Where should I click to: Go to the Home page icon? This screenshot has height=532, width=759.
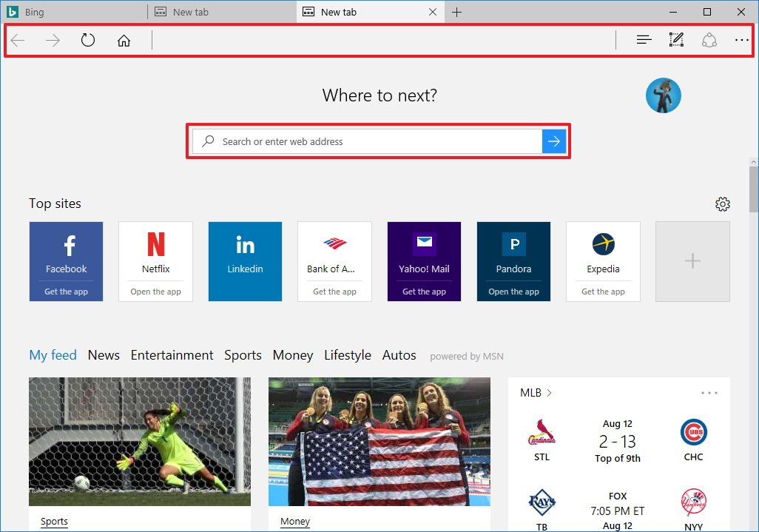[x=124, y=40]
